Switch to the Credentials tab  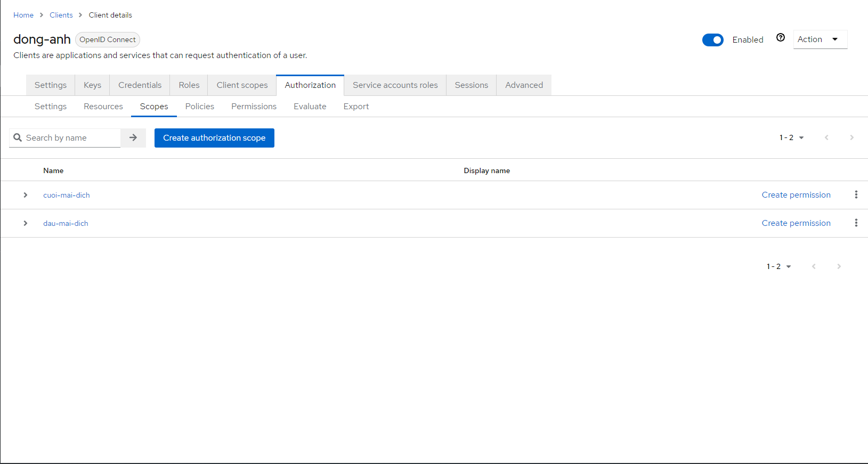[140, 85]
